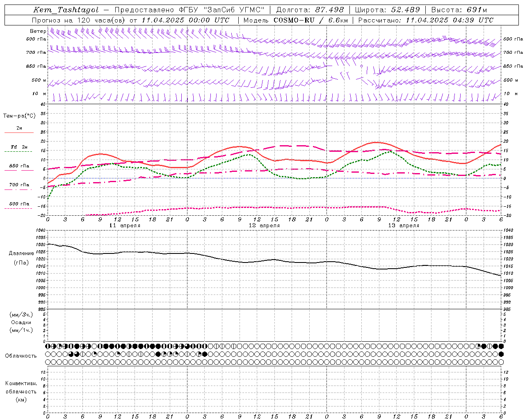Viewport: 525px width, 420px height.
Task: Click the Рассчитано: 11.04.2025 04:39 UTC timestamp
Action: (x=426, y=20)
